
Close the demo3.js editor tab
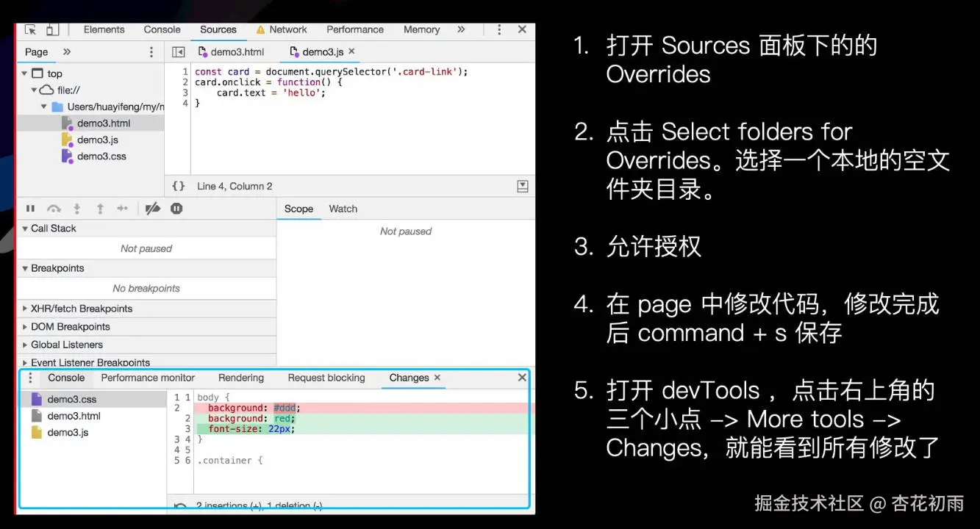coord(351,51)
